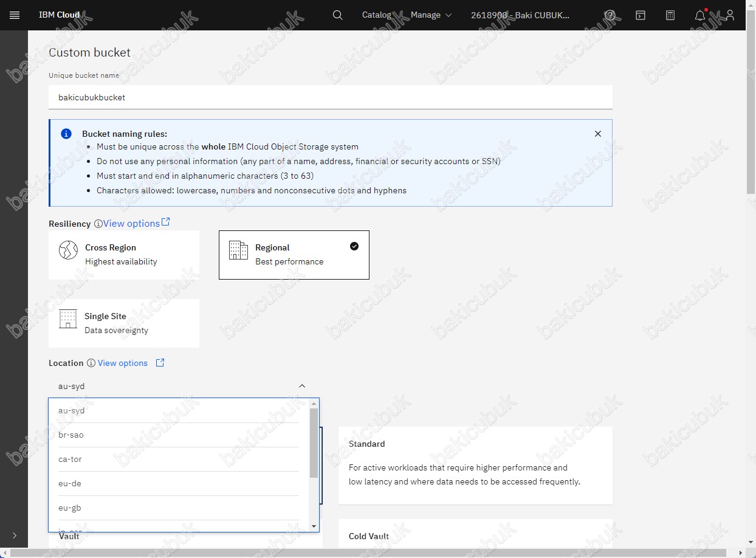Select the Single Site resiliency tile

pyautogui.click(x=124, y=323)
